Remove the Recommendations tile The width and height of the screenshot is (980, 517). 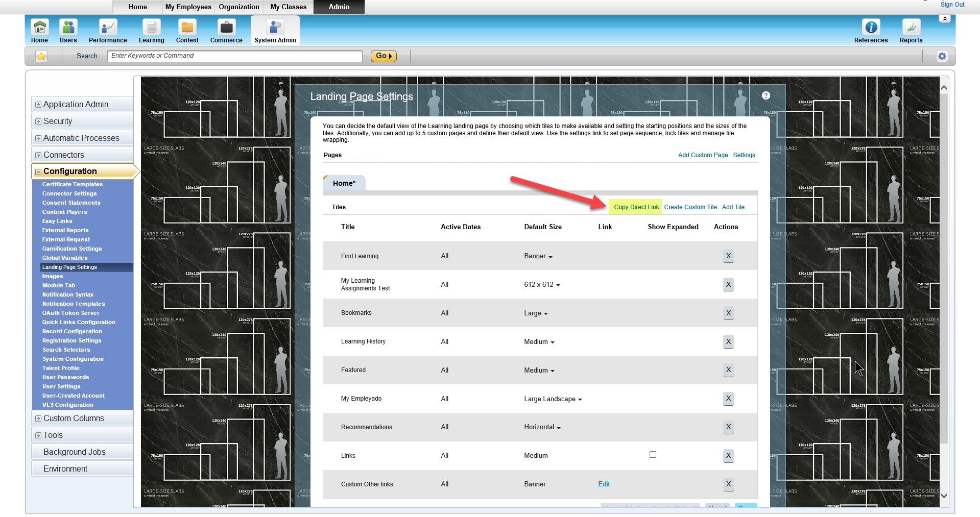click(728, 427)
